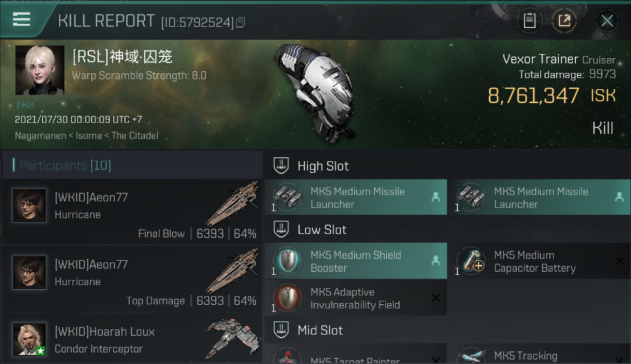Select second MK5 Medium Missile Launcher

[x=539, y=198]
